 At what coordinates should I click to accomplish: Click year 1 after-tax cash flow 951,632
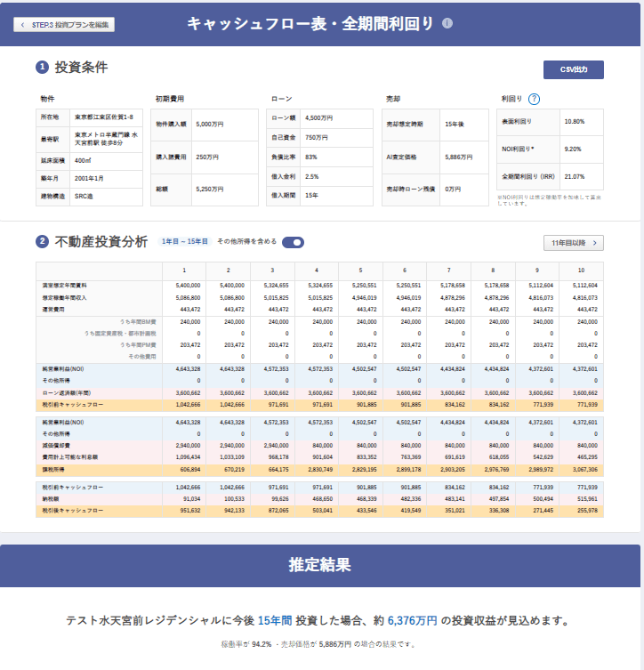click(x=190, y=511)
